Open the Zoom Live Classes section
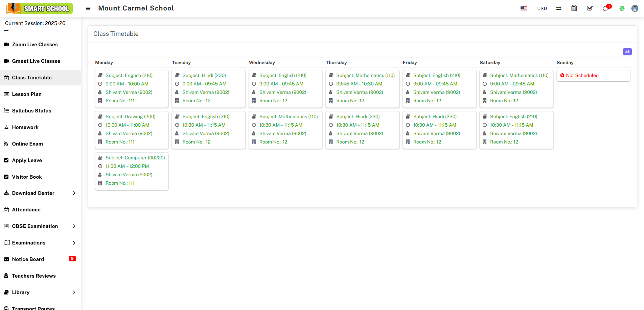 pos(34,44)
